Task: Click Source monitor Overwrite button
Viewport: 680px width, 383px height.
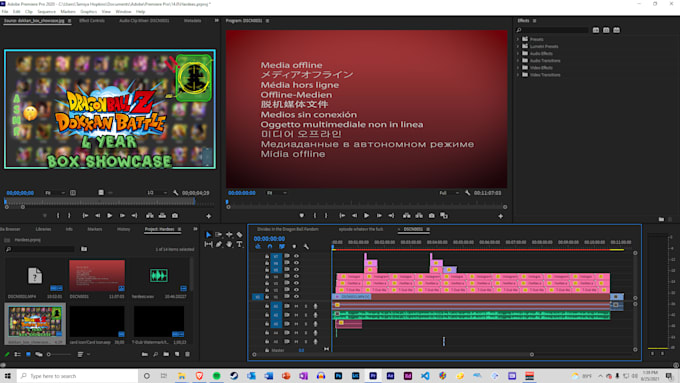Action: click(162, 216)
